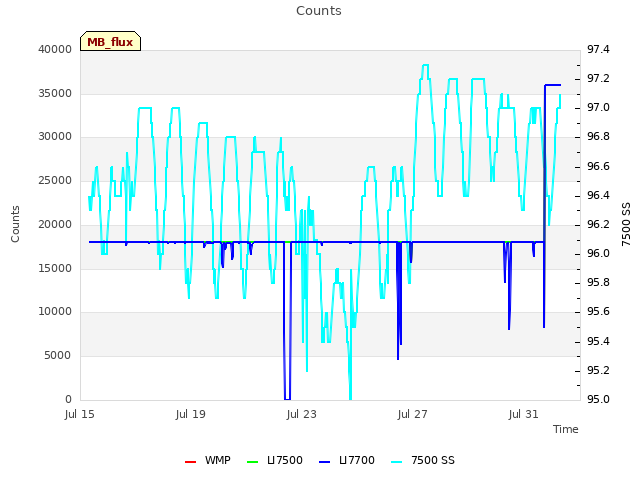Click the chart title Counts
The image size is (640, 480).
(319, 11)
